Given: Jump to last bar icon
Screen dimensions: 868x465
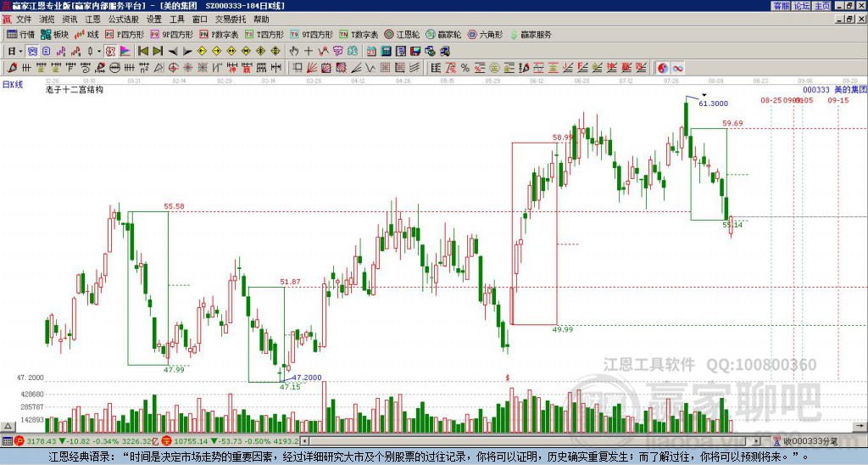Looking at the screenshot, I should pyautogui.click(x=158, y=51).
